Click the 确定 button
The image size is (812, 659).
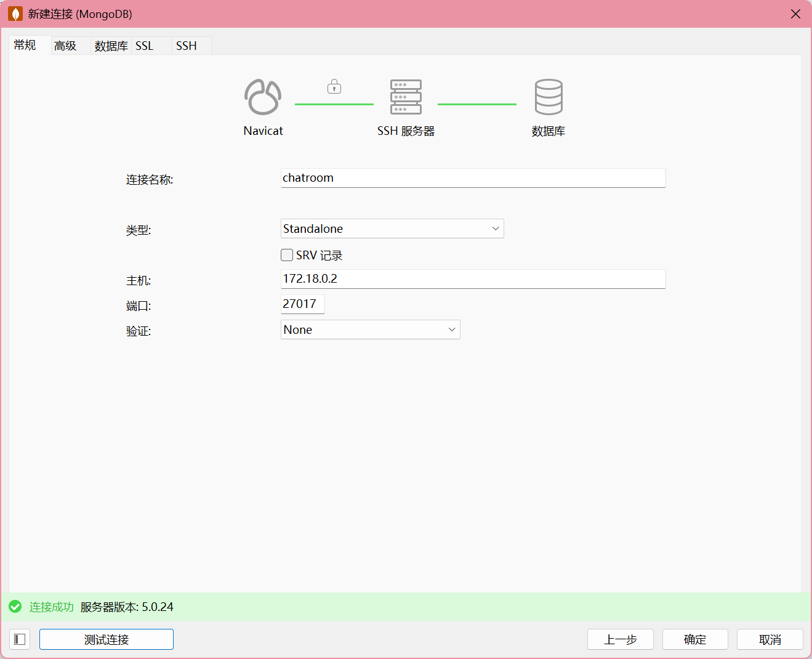[x=695, y=639]
